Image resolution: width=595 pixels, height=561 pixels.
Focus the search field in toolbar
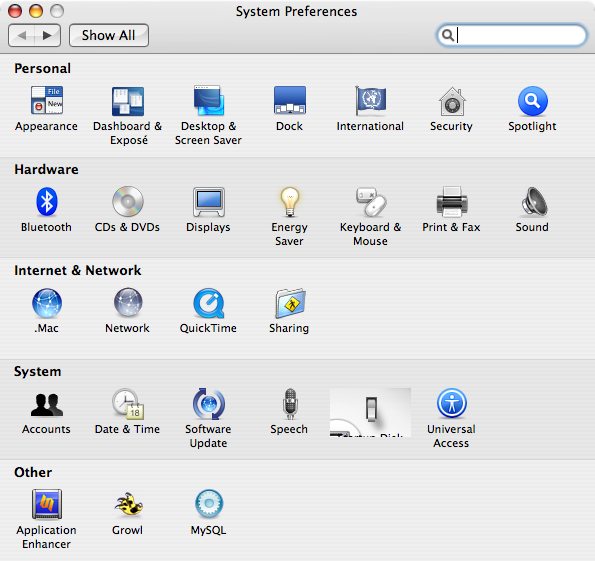point(512,35)
